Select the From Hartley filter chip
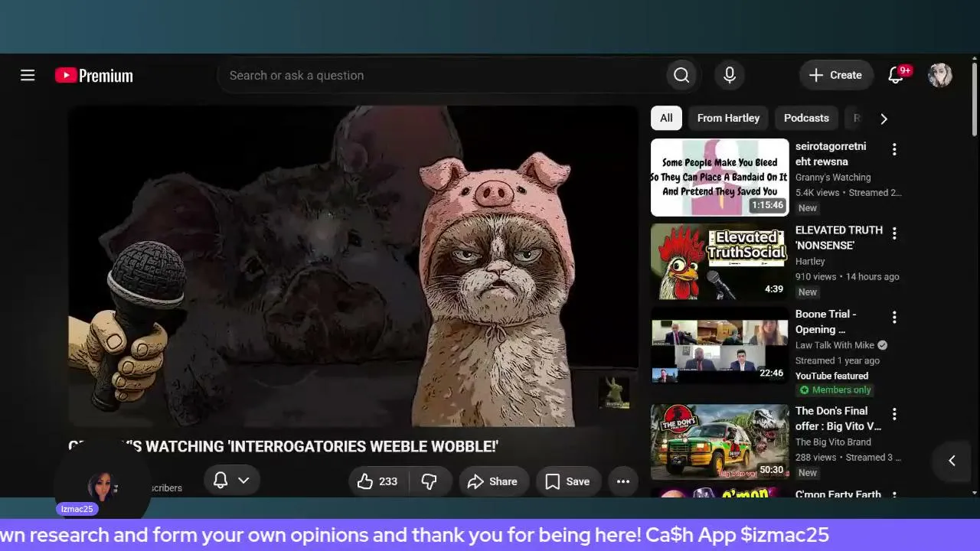The image size is (980, 551). (728, 118)
